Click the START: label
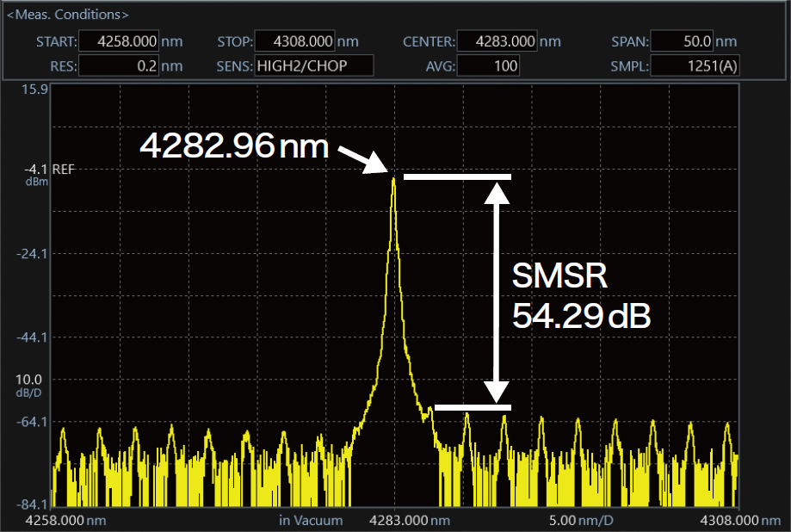The height and width of the screenshot is (532, 791). (57, 42)
